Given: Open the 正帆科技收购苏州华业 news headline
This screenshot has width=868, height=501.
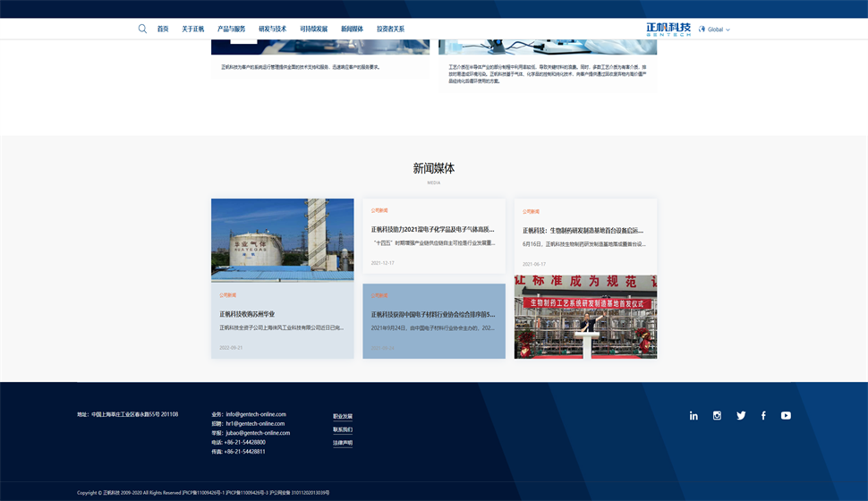Looking at the screenshot, I should point(247,314).
